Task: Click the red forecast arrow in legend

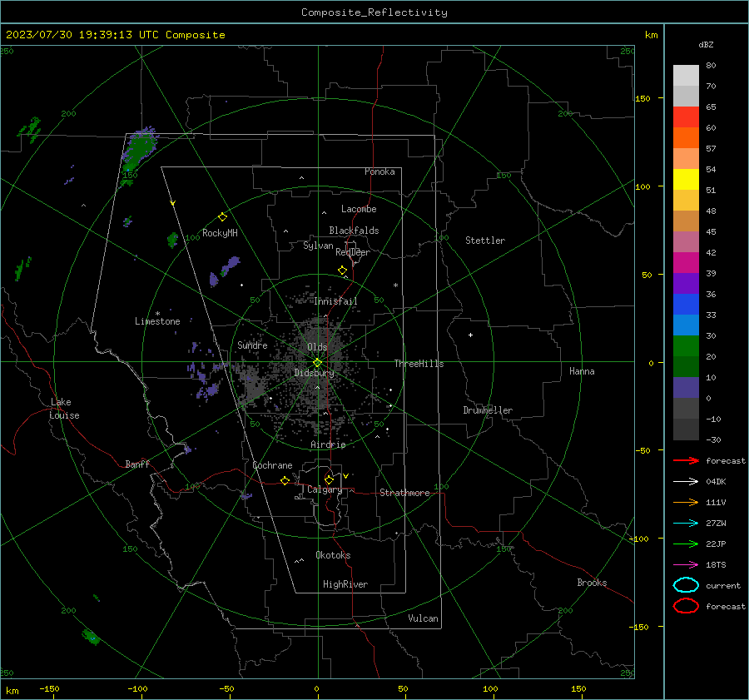Action: (x=686, y=460)
